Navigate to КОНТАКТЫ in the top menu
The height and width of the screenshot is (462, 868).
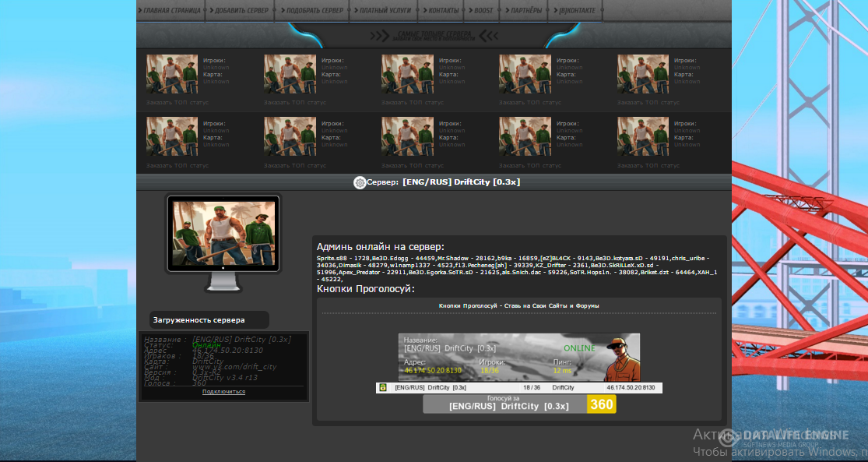(441, 11)
